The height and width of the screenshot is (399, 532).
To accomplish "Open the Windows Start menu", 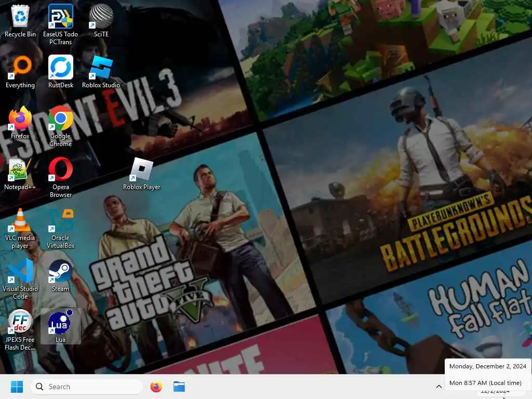I will [x=17, y=387].
